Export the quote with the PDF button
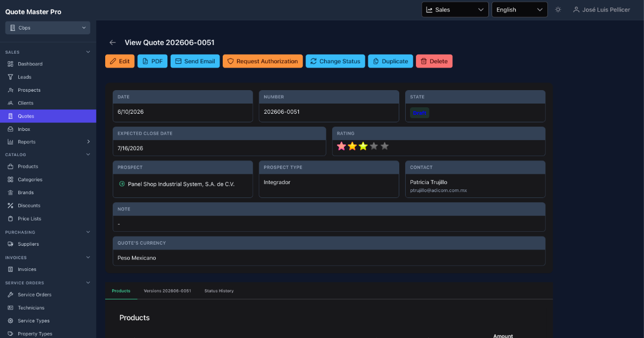The image size is (644, 338). pos(152,61)
